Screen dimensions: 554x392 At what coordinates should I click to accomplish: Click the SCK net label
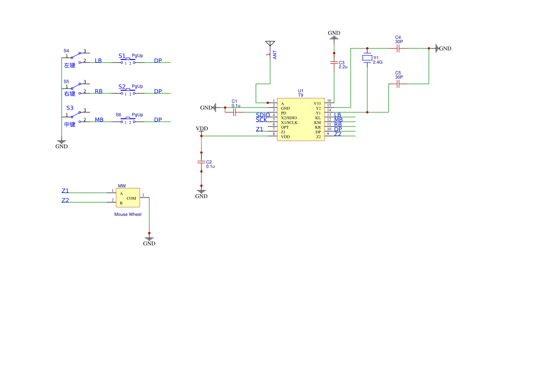[x=262, y=120]
